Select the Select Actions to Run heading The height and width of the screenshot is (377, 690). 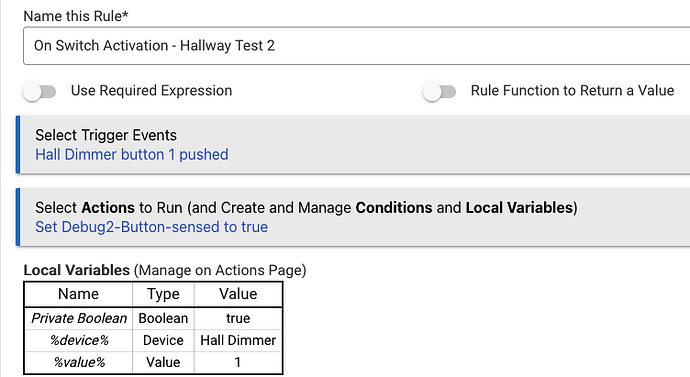[x=306, y=208]
